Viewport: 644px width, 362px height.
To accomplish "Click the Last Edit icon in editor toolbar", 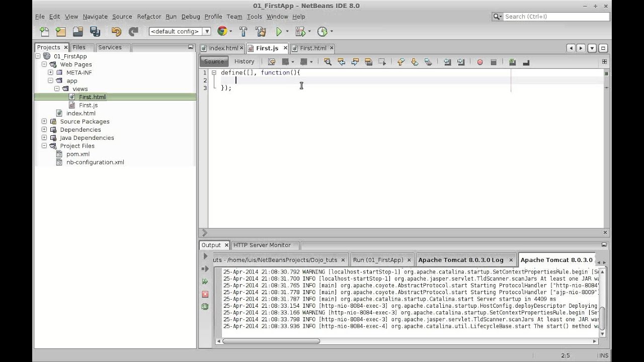I will pos(272,62).
